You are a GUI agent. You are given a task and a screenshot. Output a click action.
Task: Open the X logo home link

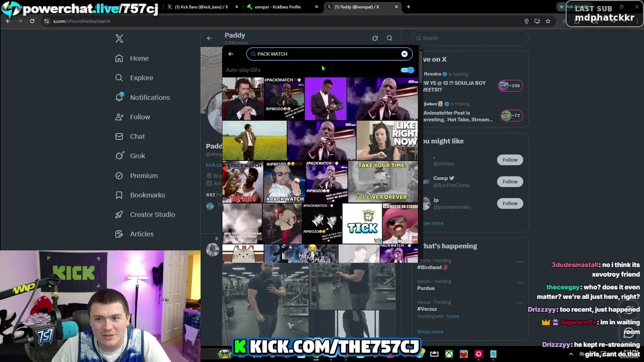119,39
